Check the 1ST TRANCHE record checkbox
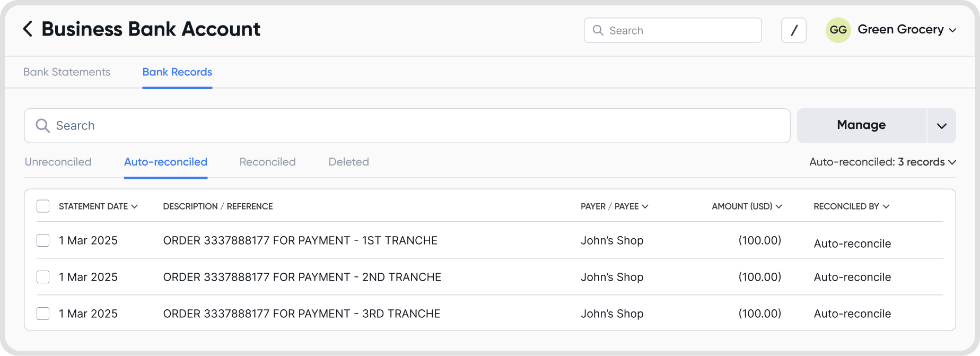The width and height of the screenshot is (980, 356). pos(43,240)
